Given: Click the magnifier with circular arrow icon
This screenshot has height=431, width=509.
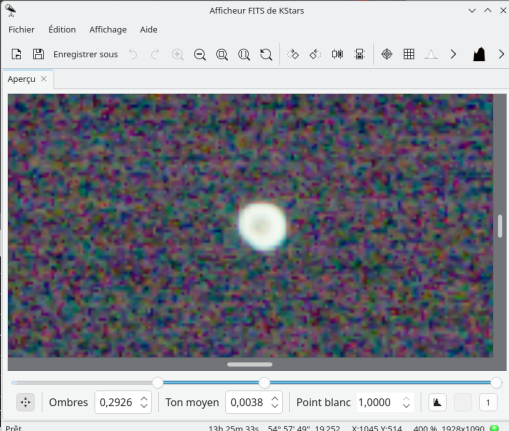Looking at the screenshot, I should [x=266, y=54].
